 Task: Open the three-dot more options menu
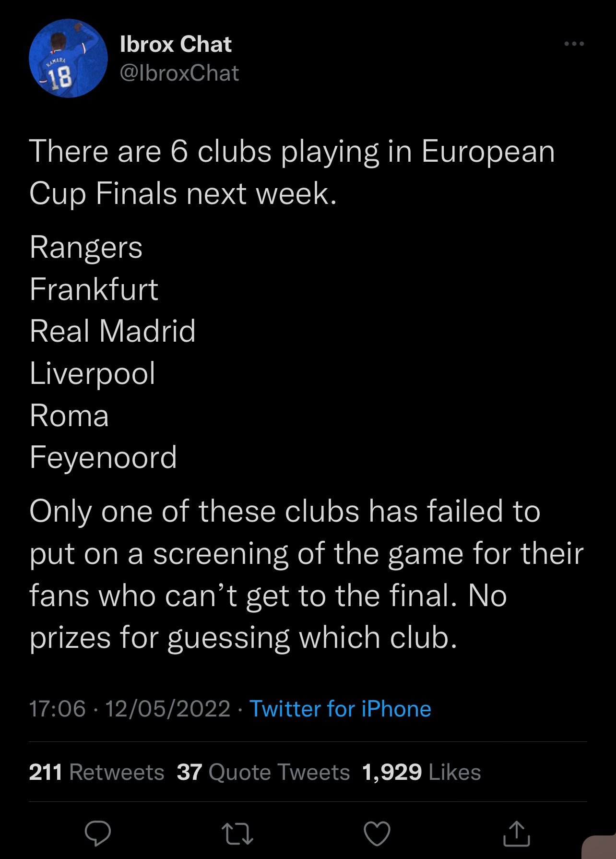(x=574, y=44)
